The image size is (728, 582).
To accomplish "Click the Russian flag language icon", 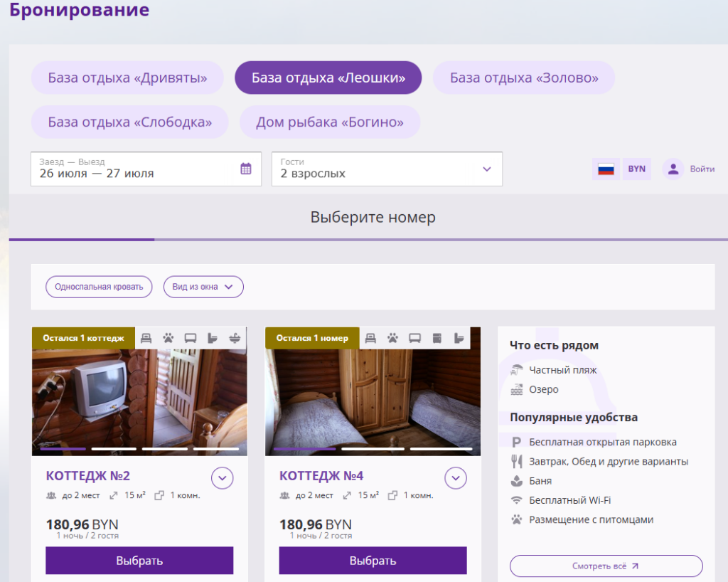I will pos(606,169).
